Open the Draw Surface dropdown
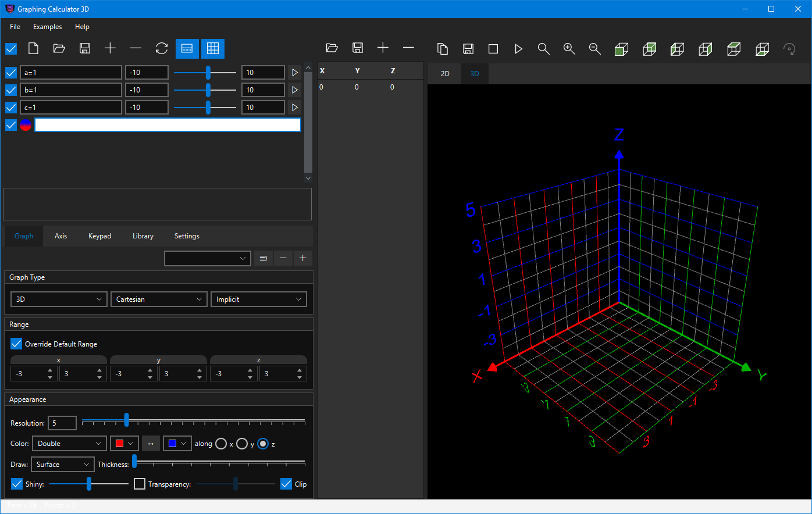This screenshot has width=812, height=514. [62, 465]
